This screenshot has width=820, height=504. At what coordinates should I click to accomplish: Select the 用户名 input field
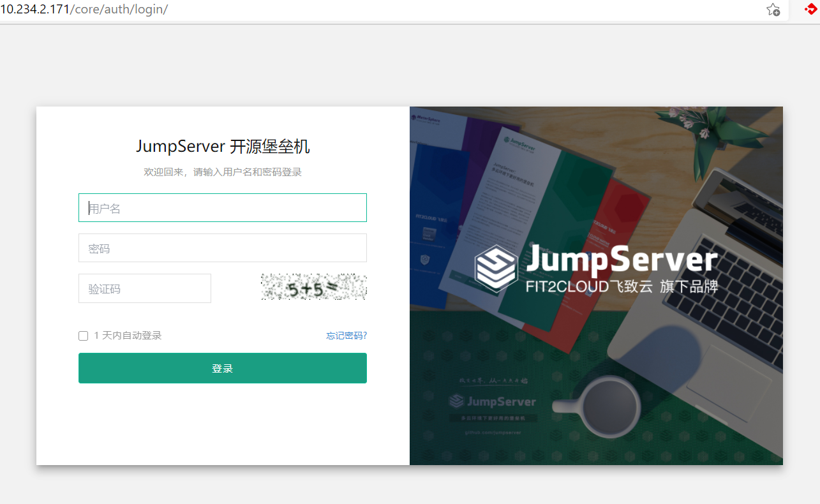222,207
